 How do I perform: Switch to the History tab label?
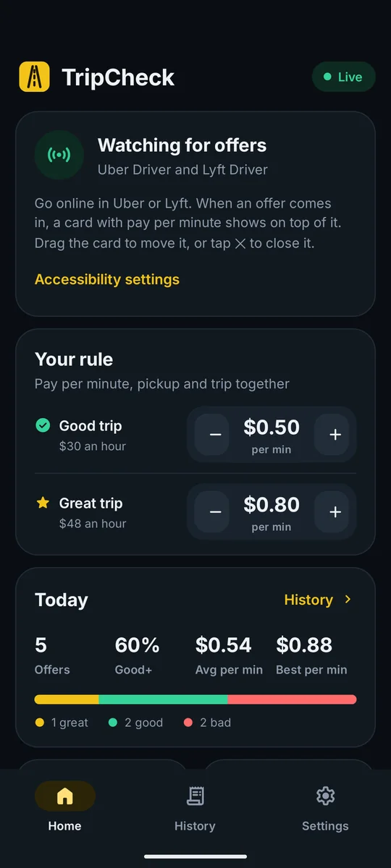[x=195, y=826]
